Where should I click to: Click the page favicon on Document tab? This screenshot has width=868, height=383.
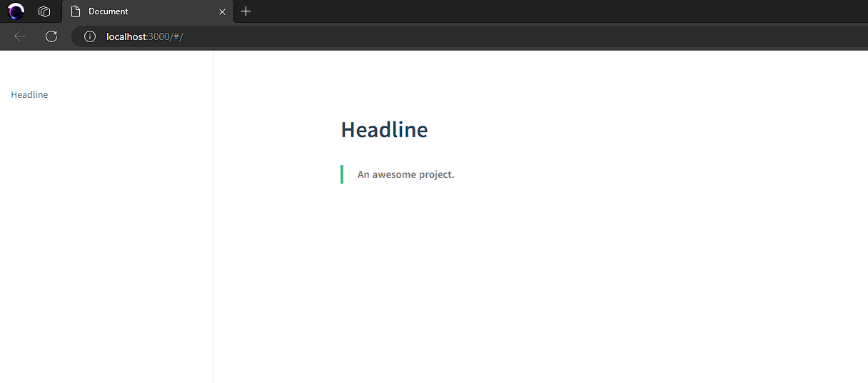coord(75,11)
